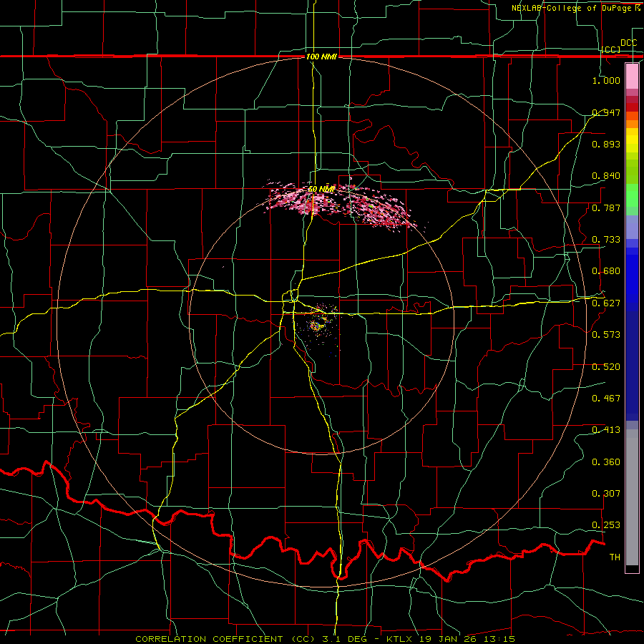
Task: Pick the light pink segment of the color bar
Action: [x=632, y=76]
